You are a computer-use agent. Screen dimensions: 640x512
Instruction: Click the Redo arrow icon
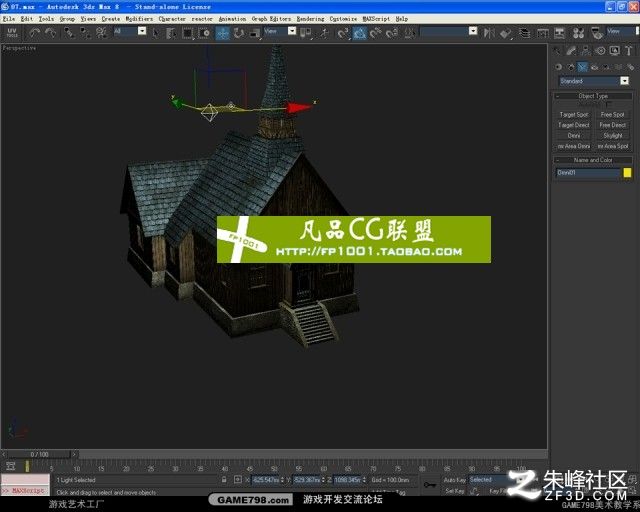click(51, 33)
